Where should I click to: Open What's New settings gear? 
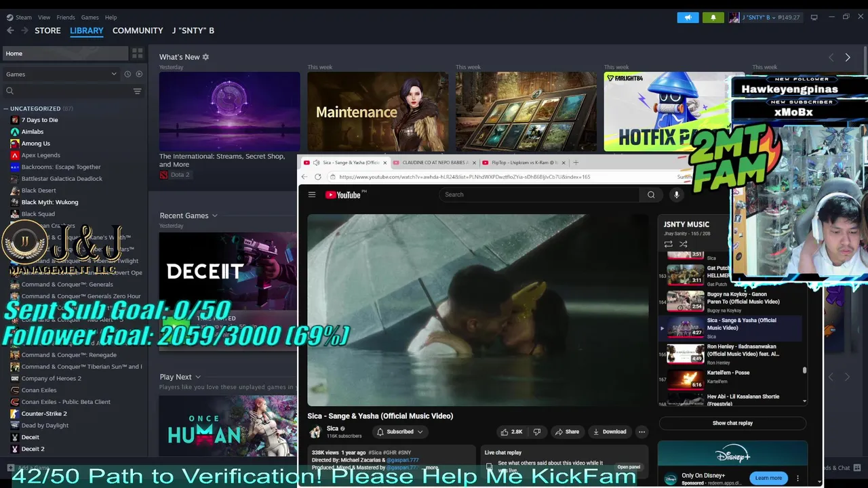coord(205,57)
